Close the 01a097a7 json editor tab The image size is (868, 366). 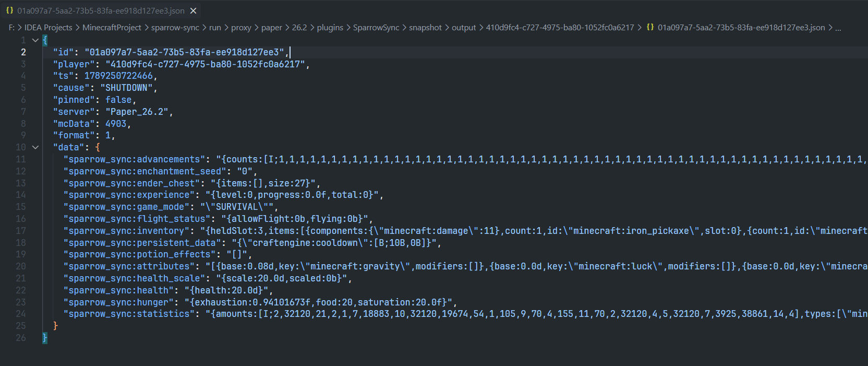tap(194, 10)
